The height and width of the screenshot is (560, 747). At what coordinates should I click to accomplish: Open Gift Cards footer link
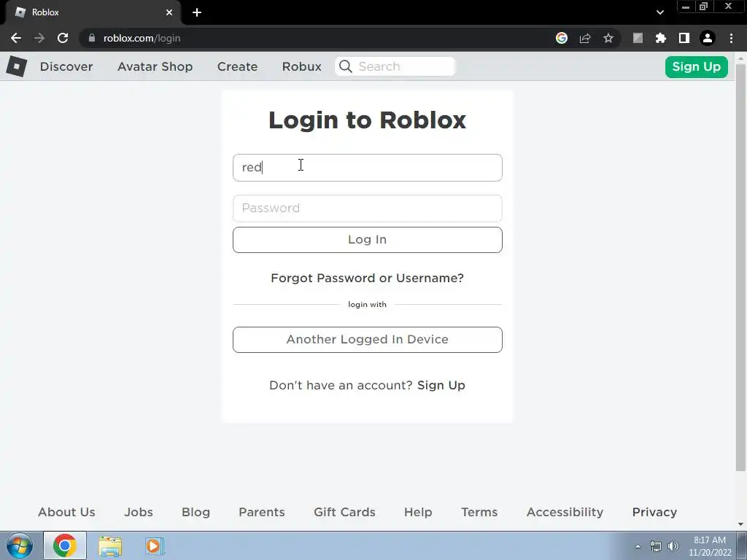point(344,512)
